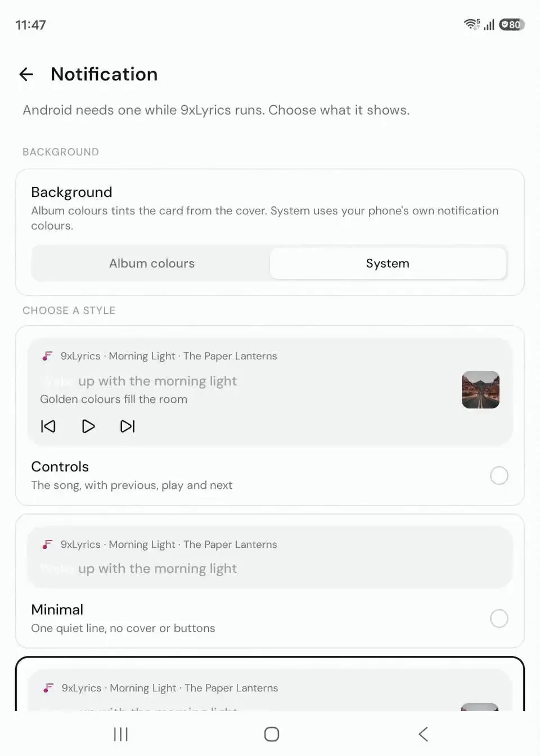The width and height of the screenshot is (540, 756).
Task: Tap 9xLyrics music note icon in Minimal preview
Action: point(47,544)
